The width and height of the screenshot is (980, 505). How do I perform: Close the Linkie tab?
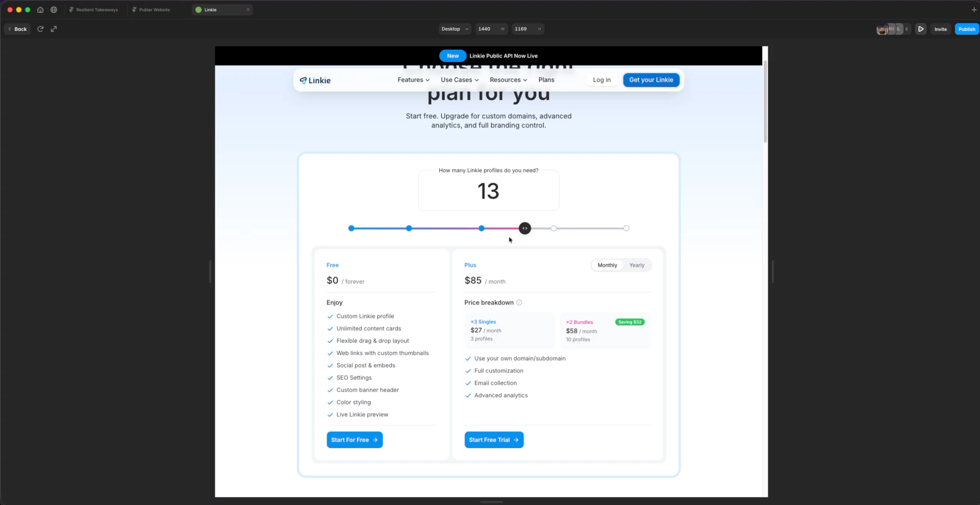click(248, 10)
